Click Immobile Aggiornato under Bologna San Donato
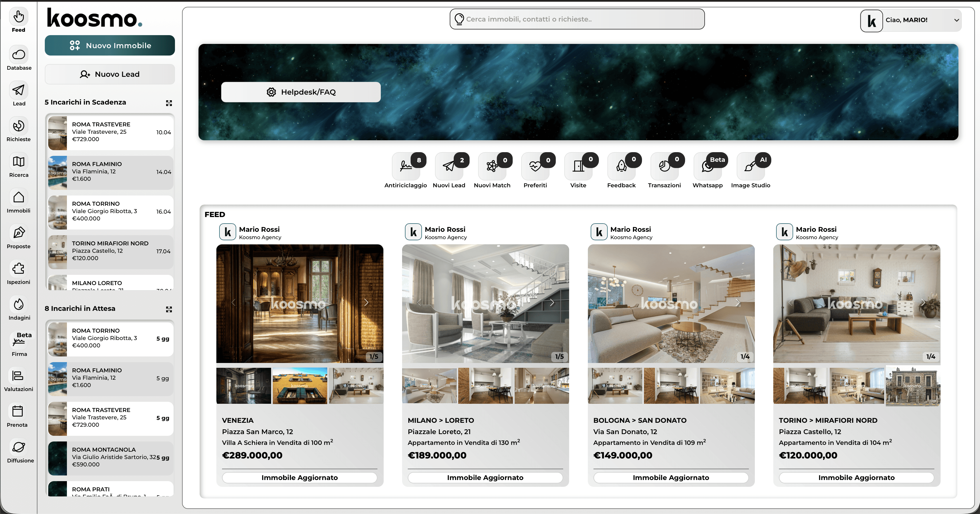 (x=671, y=477)
